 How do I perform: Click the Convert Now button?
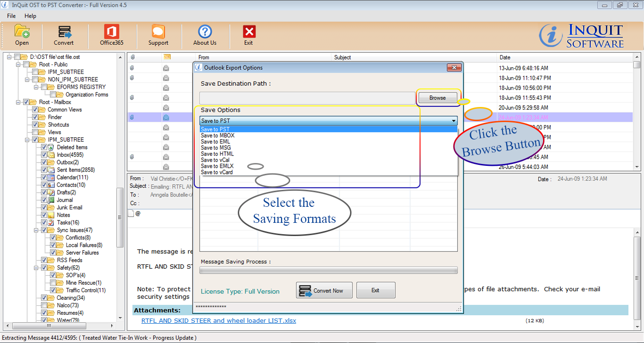324,290
